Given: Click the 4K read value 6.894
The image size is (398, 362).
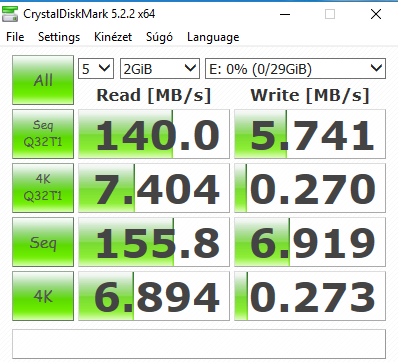Looking at the screenshot, I should click(x=154, y=296).
